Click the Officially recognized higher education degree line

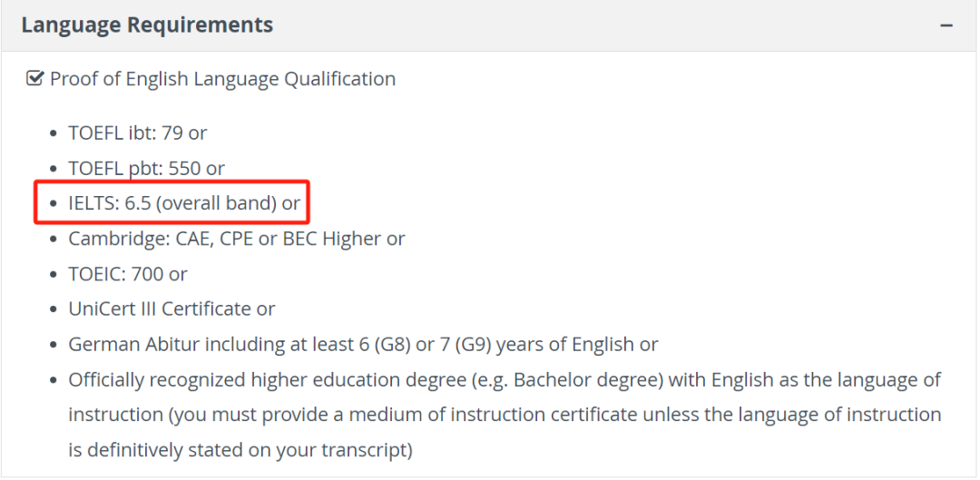[505, 379]
